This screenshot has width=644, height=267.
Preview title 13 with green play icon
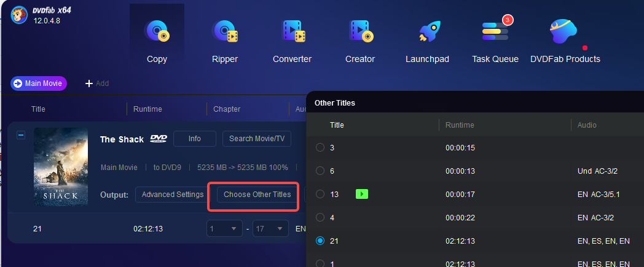tap(362, 194)
